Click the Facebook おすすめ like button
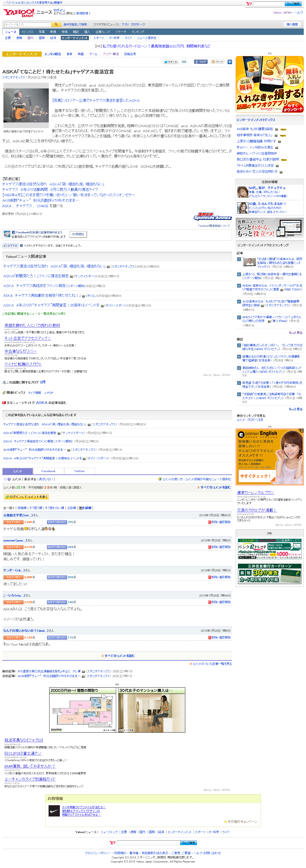306x868 pixels. [10, 246]
